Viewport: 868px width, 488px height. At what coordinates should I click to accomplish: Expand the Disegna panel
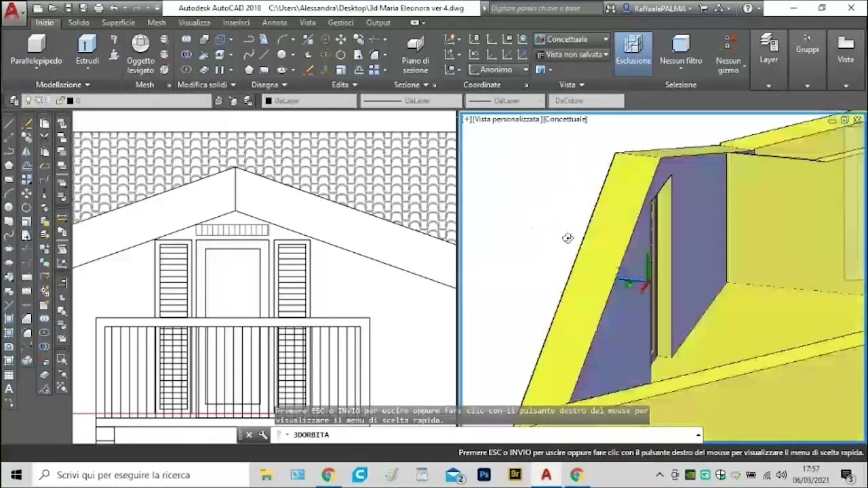click(269, 85)
